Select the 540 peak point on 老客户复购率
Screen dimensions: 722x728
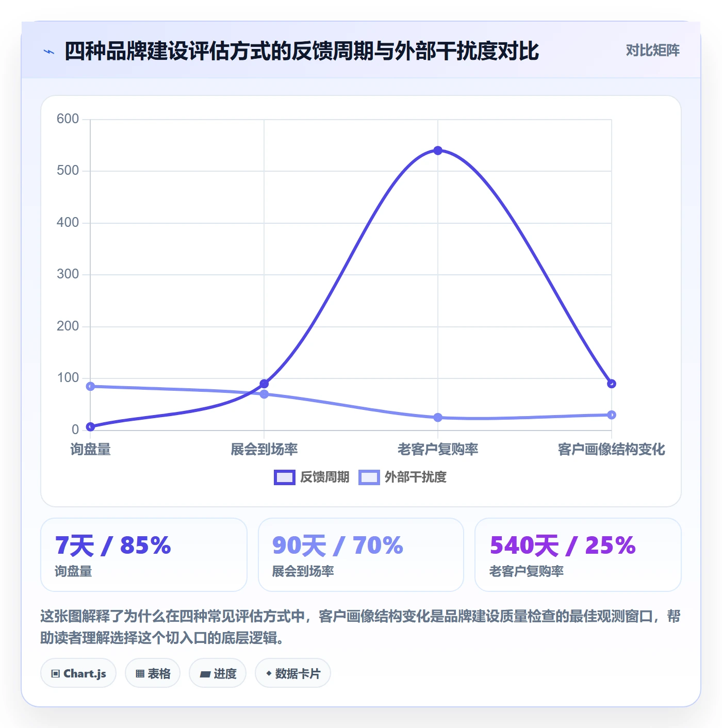(438, 151)
